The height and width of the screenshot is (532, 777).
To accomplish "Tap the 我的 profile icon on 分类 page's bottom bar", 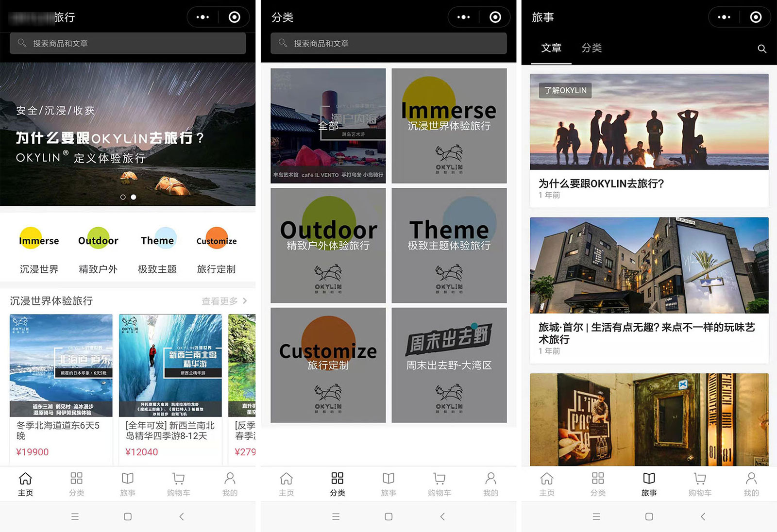I will 490,479.
